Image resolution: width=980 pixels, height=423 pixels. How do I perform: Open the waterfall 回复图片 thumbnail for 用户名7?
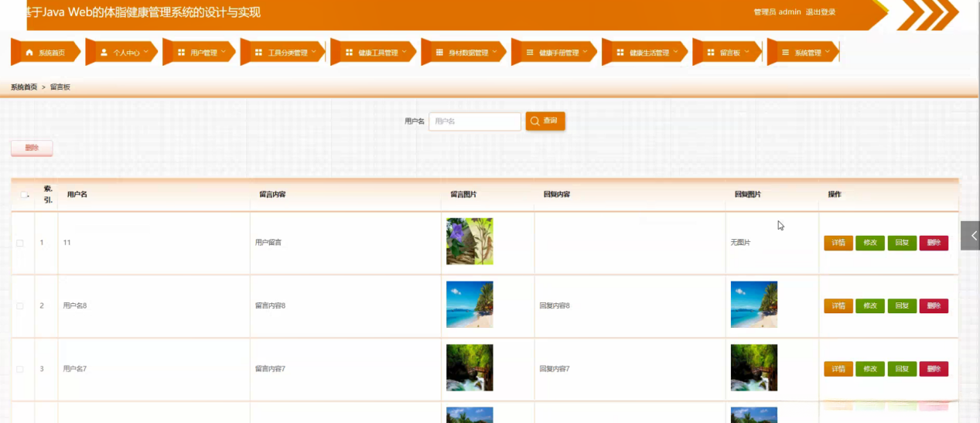pyautogui.click(x=754, y=368)
